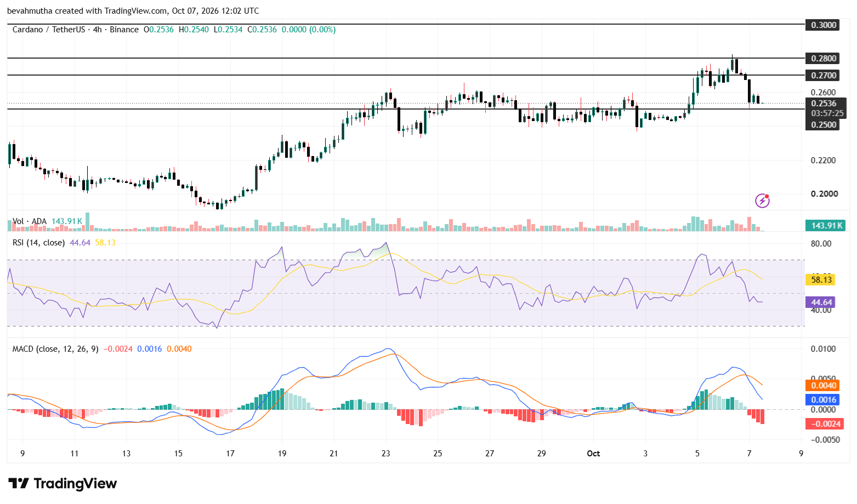Click the MACD (close, 12, 26, 9) legend
The width and height of the screenshot is (857, 504).
click(55, 348)
